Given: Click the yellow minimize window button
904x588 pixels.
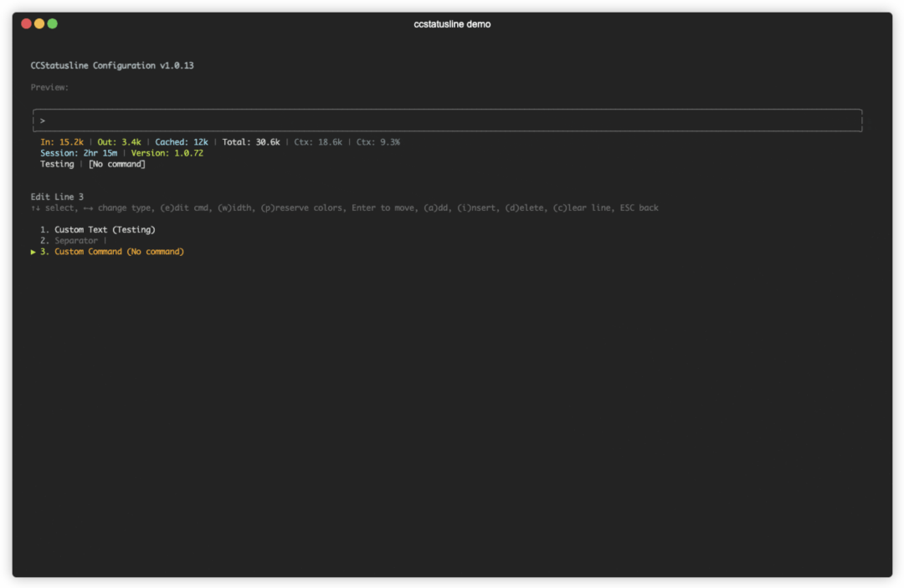Looking at the screenshot, I should point(39,23).
